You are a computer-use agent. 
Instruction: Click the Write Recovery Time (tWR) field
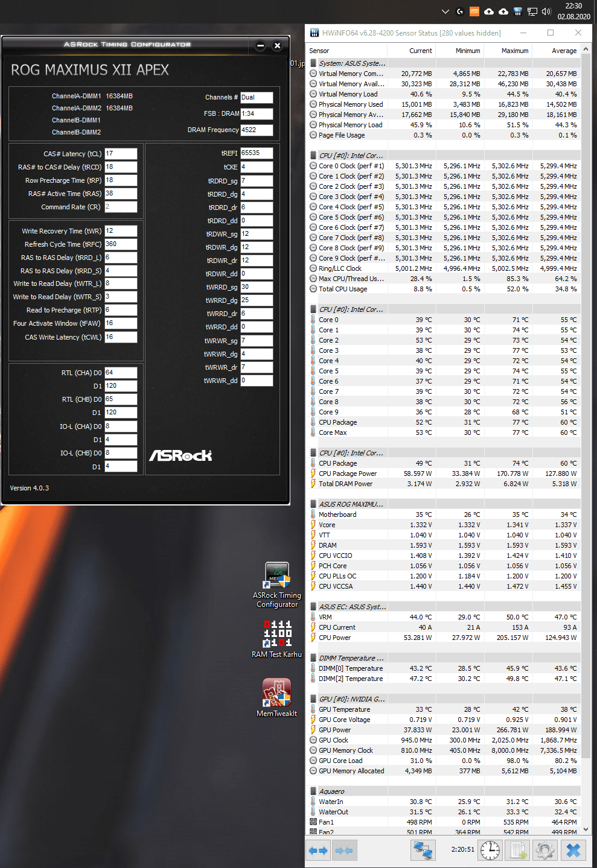click(121, 231)
